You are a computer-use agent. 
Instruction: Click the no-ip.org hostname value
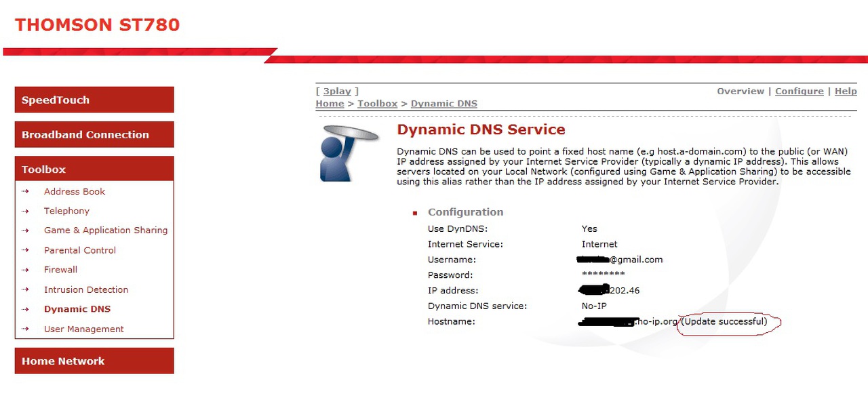(x=628, y=322)
